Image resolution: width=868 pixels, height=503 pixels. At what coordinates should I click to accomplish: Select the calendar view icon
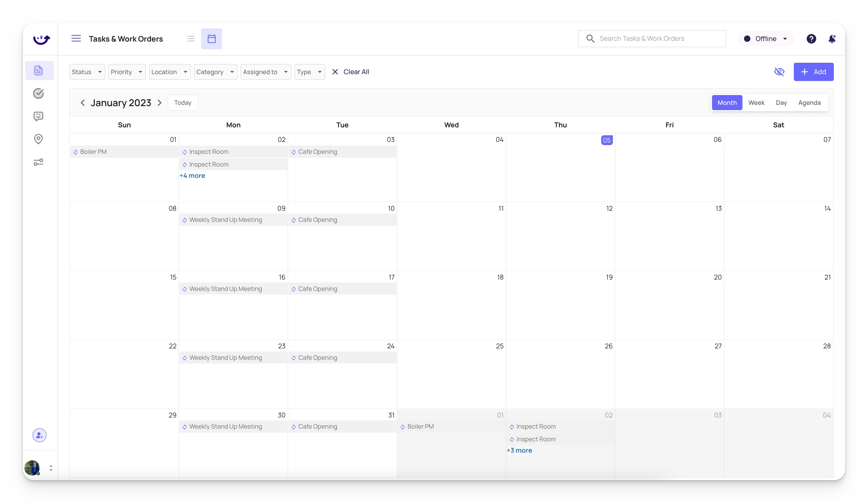[x=211, y=39]
